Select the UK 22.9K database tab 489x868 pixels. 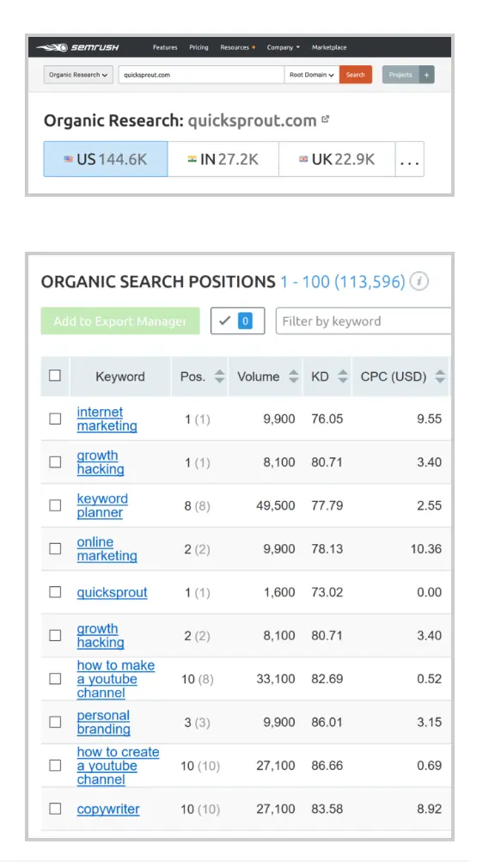(337, 160)
